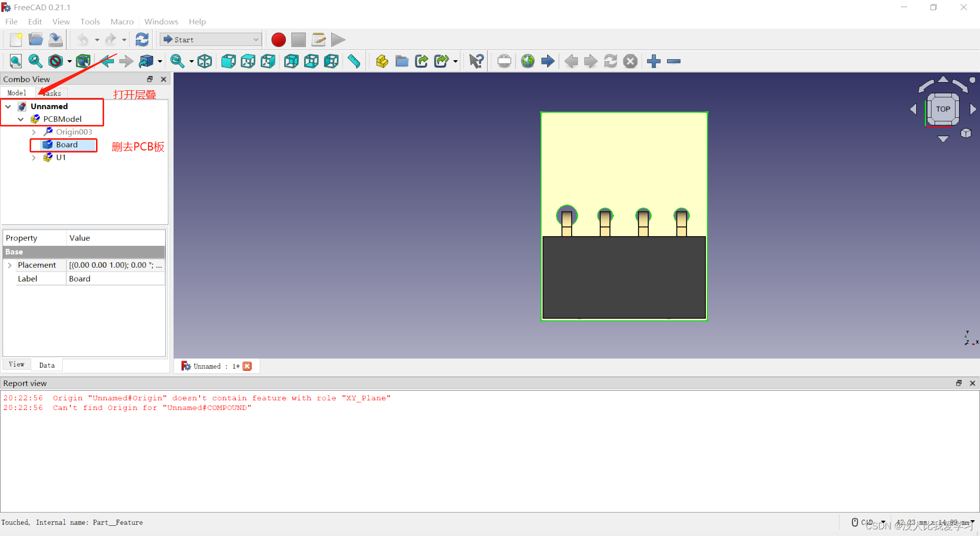Switch to the View property tab
This screenshot has width=980, height=536.
(16, 365)
